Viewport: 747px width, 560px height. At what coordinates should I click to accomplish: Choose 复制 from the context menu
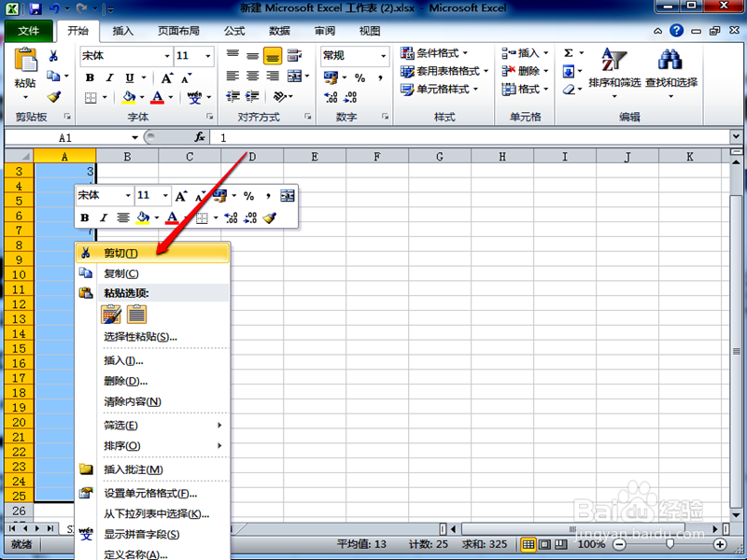[x=117, y=272]
